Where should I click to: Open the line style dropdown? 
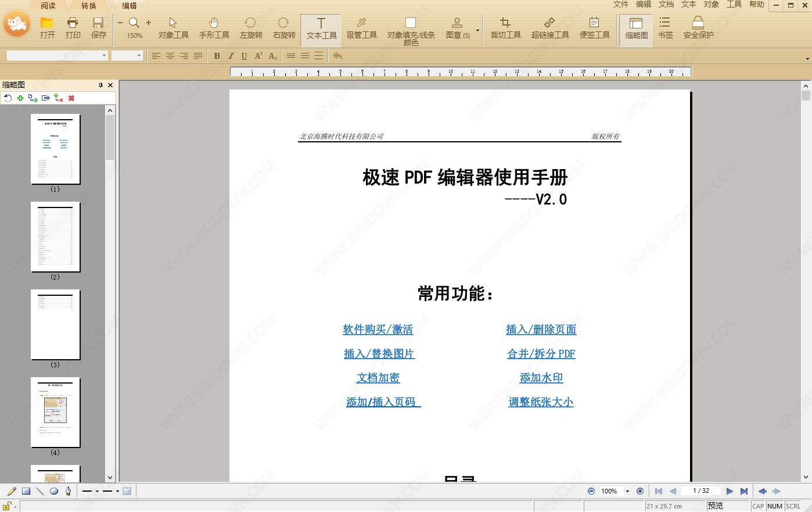pyautogui.click(x=97, y=491)
